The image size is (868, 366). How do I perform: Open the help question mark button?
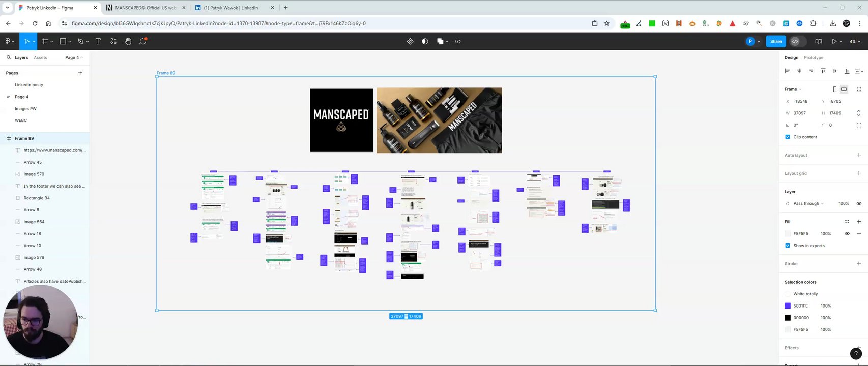point(856,354)
